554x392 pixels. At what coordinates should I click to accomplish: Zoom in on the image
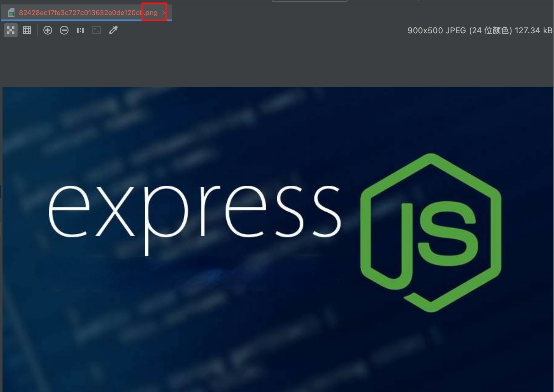pos(48,30)
